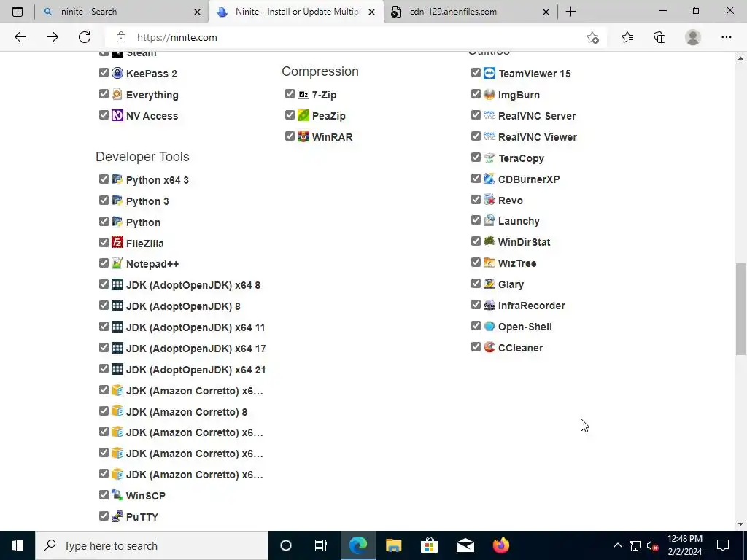Click the JDK (Amazon Corretto) 8 icon
747x560 pixels.
pyautogui.click(x=117, y=411)
